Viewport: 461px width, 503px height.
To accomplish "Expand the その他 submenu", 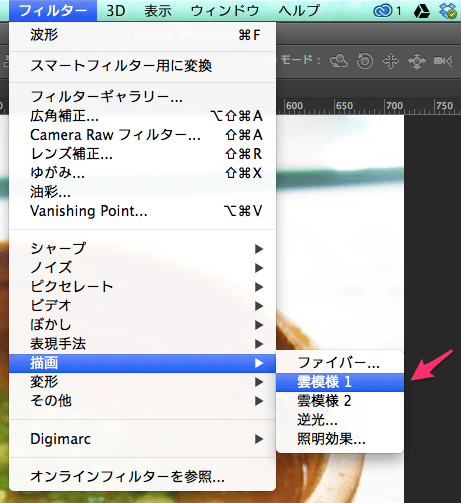I will [142, 401].
